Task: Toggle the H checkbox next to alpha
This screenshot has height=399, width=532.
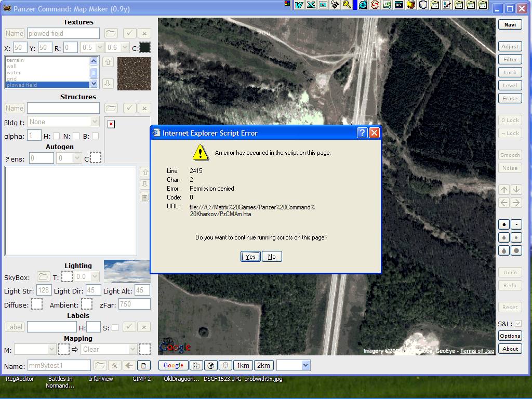Action: pyautogui.click(x=56, y=136)
